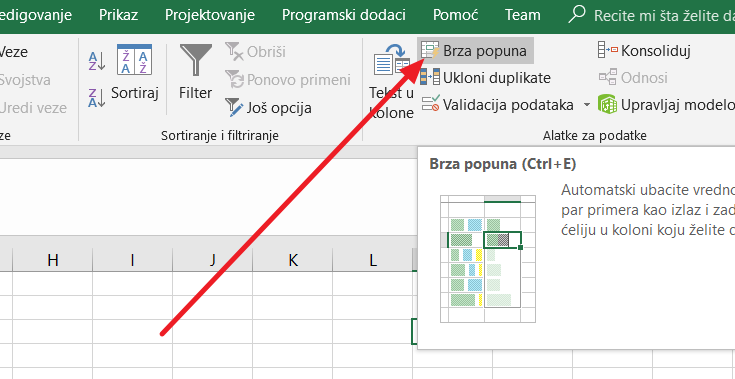
Task: Expand the Validacija podataka dropdown arrow
Action: 587,105
